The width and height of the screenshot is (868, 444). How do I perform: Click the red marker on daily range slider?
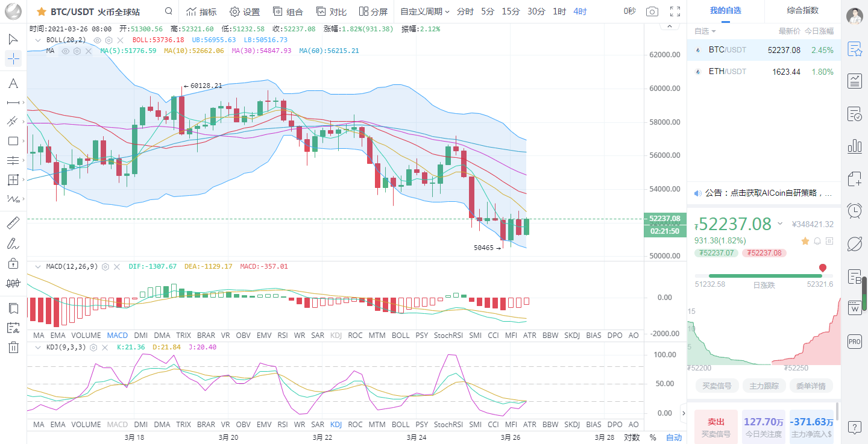tap(822, 268)
